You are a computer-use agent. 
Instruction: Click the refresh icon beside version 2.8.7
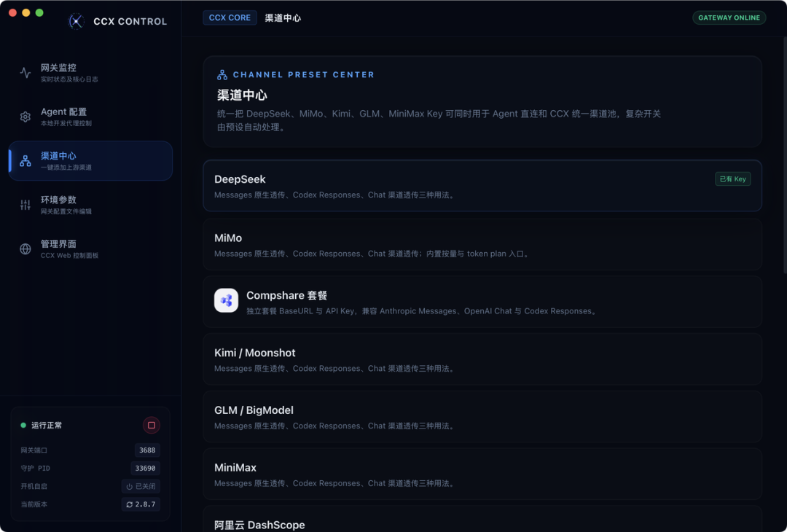[130, 504]
